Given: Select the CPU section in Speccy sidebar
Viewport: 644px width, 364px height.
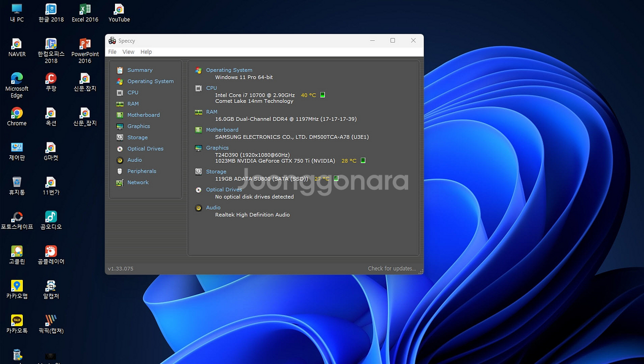Looking at the screenshot, I should pos(133,92).
